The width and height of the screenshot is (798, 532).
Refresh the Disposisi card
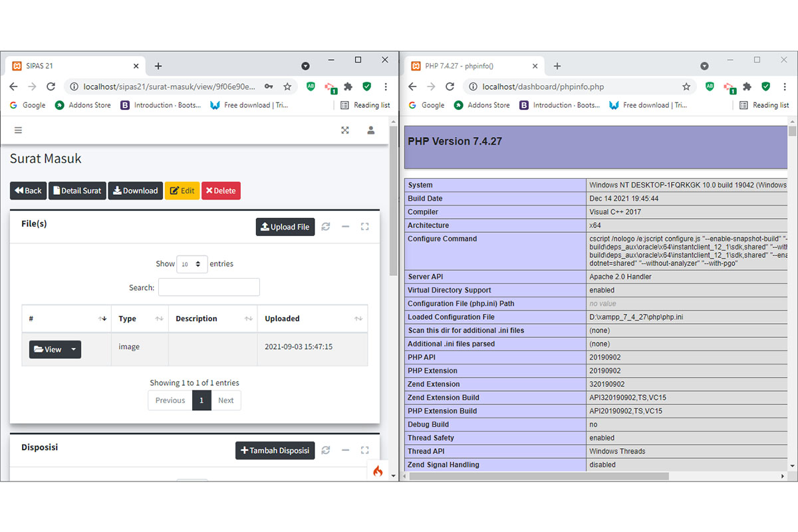click(326, 450)
